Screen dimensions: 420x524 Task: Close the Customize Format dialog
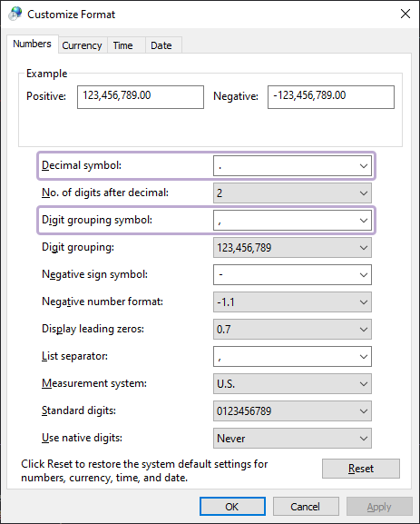[405, 14]
